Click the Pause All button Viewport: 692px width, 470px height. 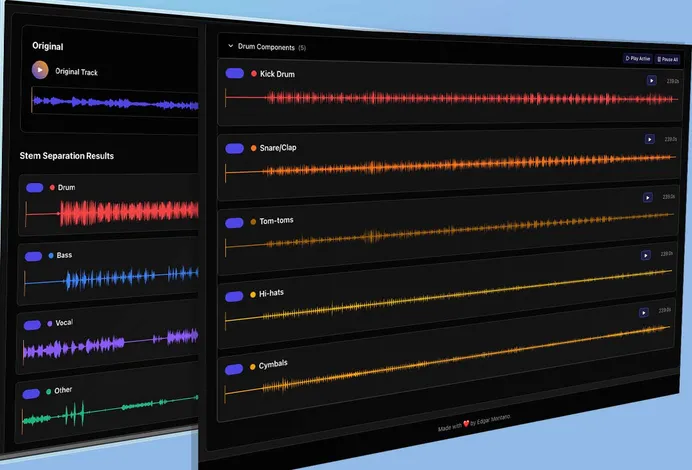667,59
